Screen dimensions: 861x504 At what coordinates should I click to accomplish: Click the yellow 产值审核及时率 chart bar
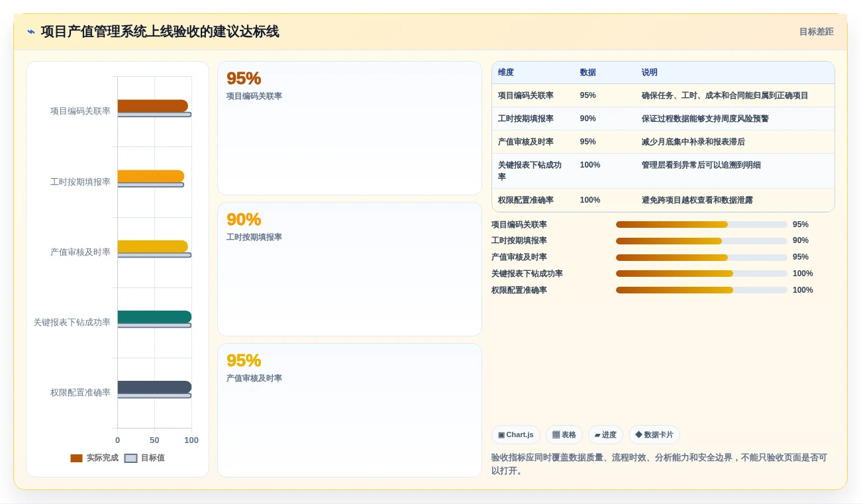pos(152,246)
